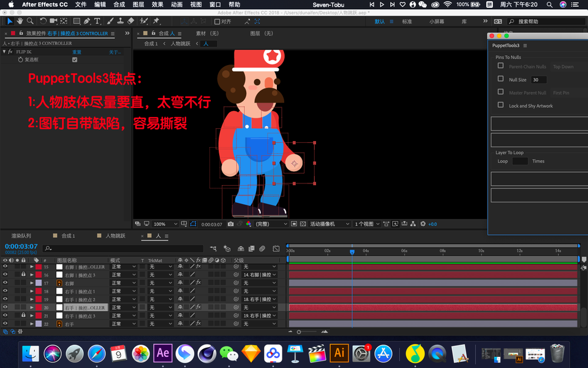Select the Brush tool
The height and width of the screenshot is (368, 588).
[x=110, y=21]
